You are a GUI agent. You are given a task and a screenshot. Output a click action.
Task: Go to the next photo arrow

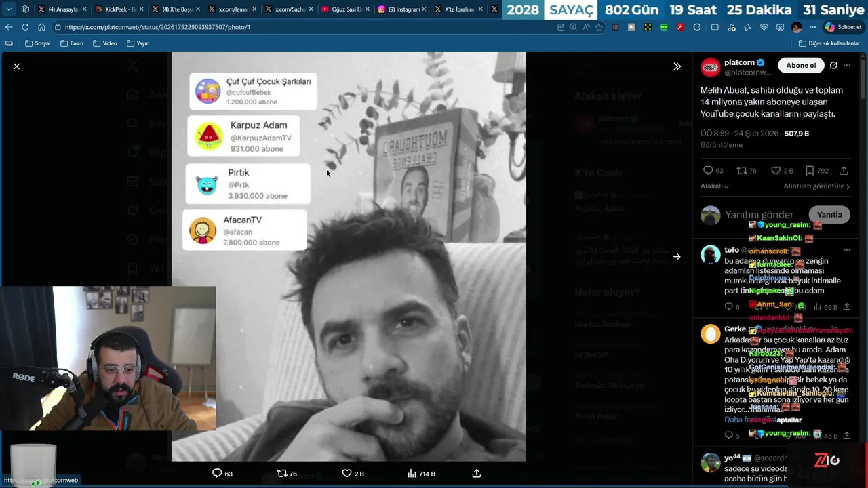(x=677, y=257)
